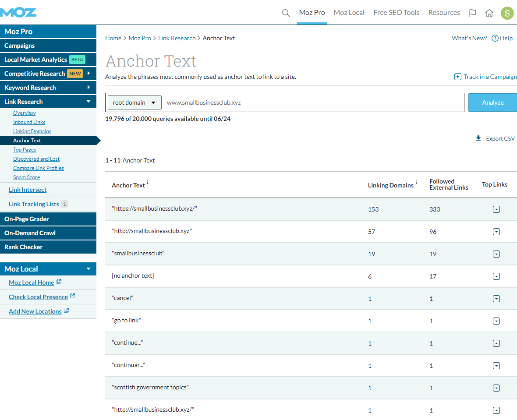Image resolution: width=517 pixels, height=420 pixels.
Task: Click external link icon beside Check Local Presence
Action: [x=73, y=296]
